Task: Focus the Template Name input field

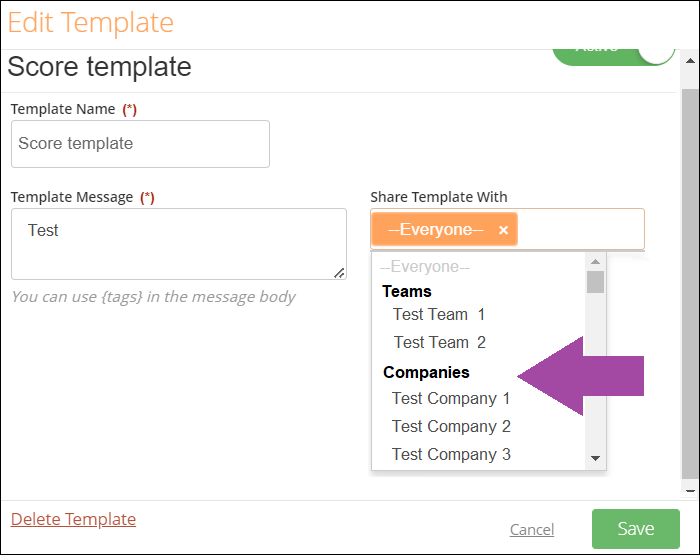Action: point(140,144)
